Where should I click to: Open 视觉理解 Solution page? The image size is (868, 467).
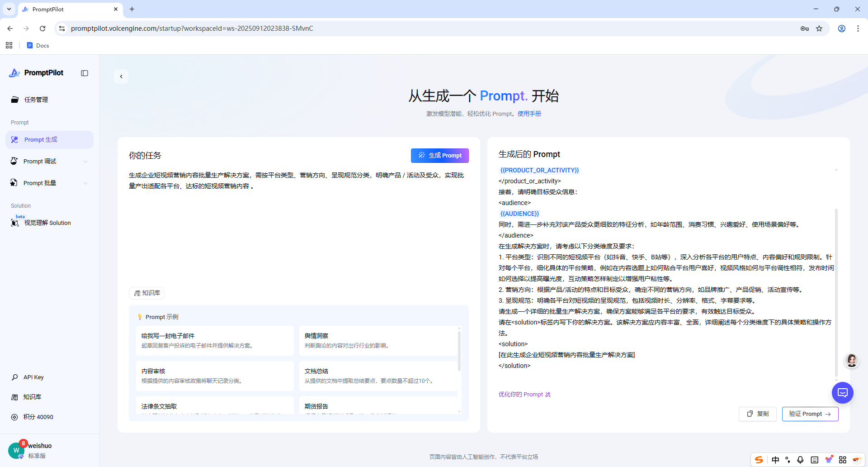click(x=47, y=223)
